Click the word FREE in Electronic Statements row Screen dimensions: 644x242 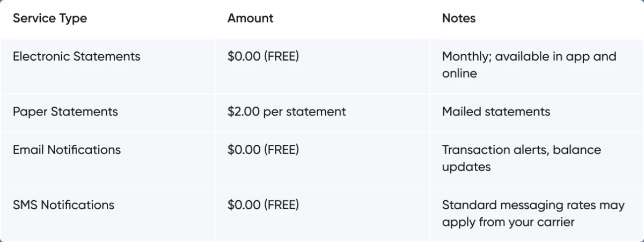(x=281, y=56)
